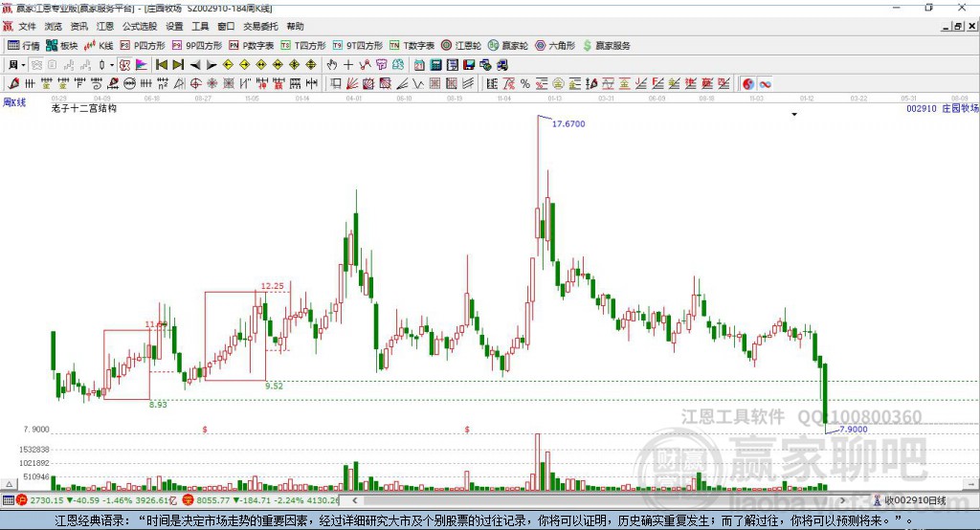This screenshot has width=980, height=530.
Task: Open the 设置 menu
Action: [174, 26]
